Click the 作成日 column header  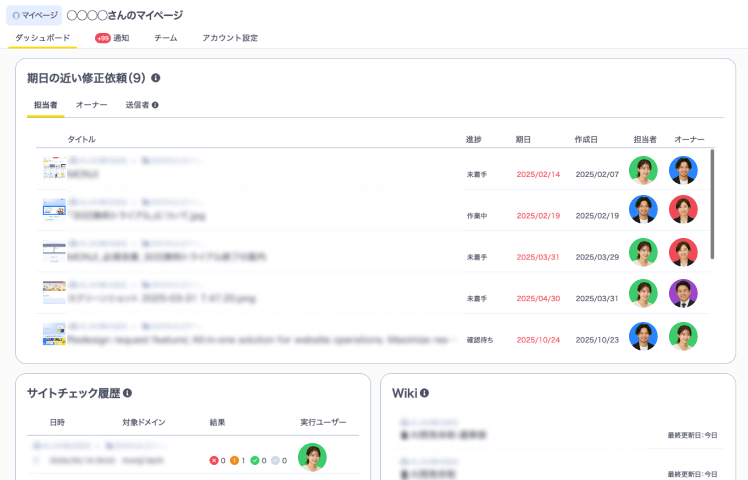pyautogui.click(x=586, y=139)
